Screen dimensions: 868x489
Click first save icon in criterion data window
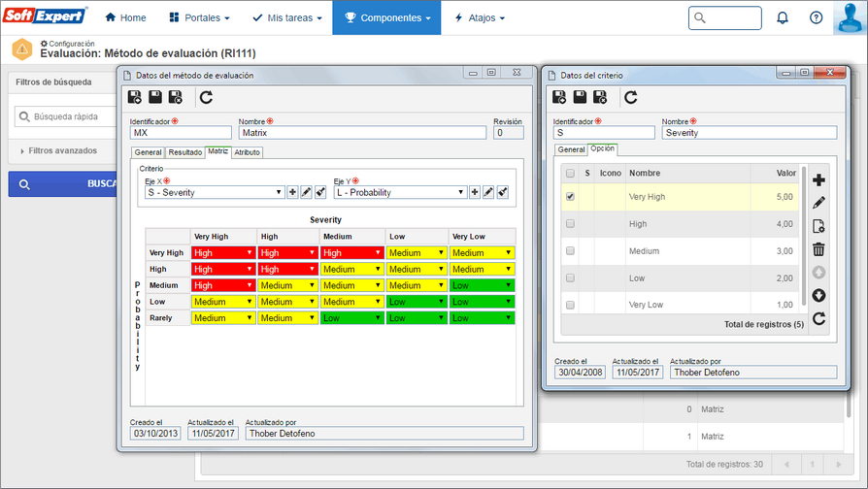coord(559,97)
